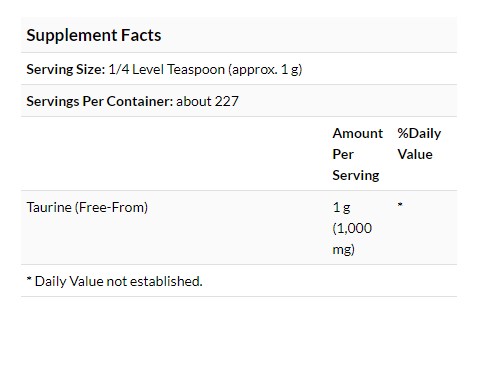Screen dimensions: 477x369
Task: Click the (1,000 mg) amount text
Action: [352, 239]
